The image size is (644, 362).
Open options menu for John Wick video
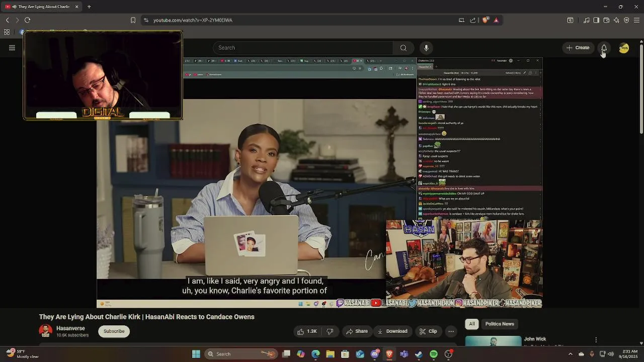[596, 340]
